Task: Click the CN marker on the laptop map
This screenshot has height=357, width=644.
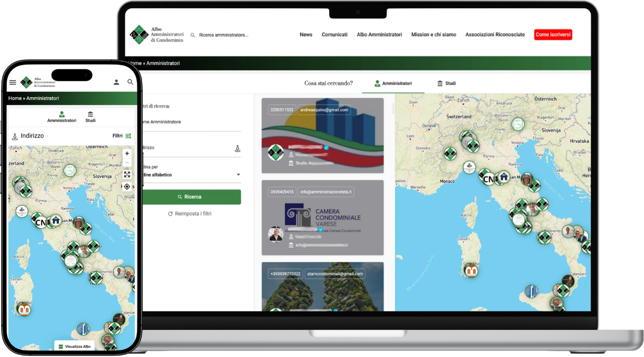Action: point(488,180)
